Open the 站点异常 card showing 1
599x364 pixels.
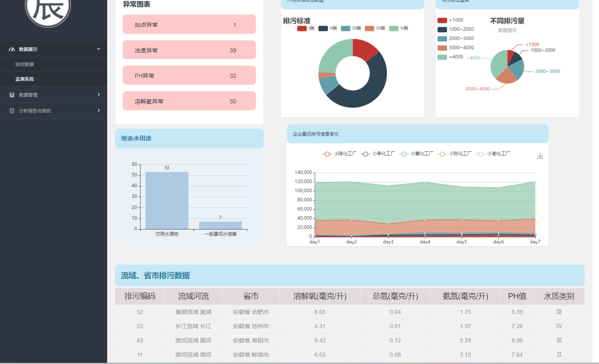click(x=189, y=24)
